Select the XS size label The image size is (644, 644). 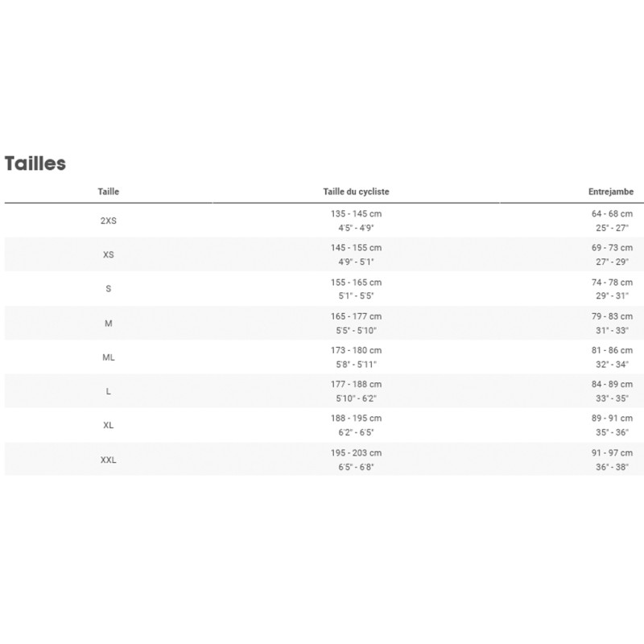click(109, 255)
